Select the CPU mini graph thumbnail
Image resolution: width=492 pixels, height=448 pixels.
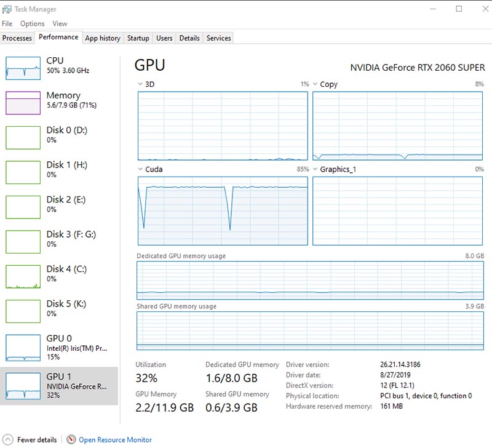click(23, 68)
